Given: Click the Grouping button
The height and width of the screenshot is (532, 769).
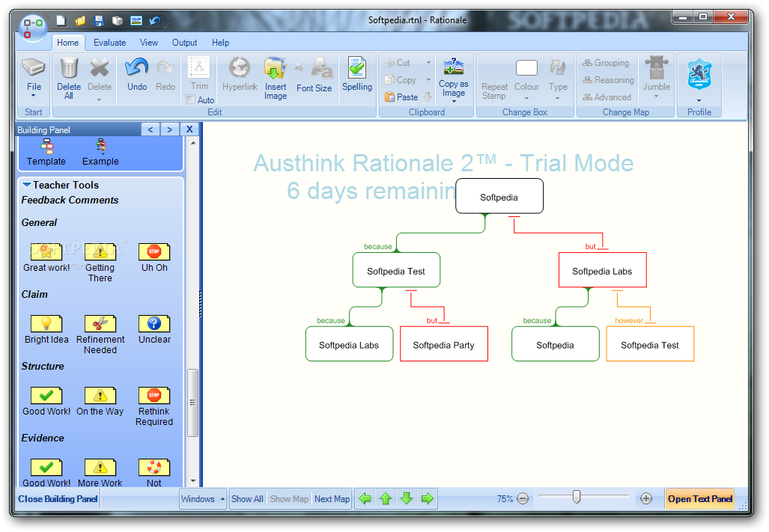Looking at the screenshot, I should click(x=606, y=63).
